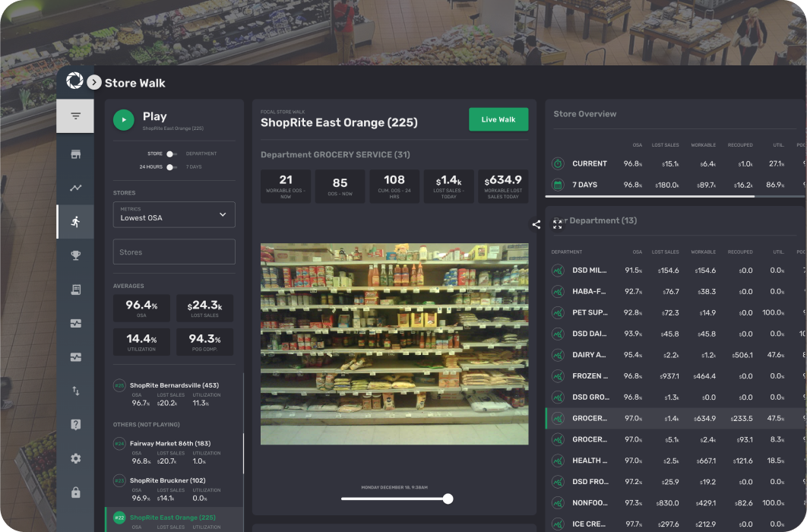
Task: Click the $24.3k Lost Sales average card
Action: click(x=205, y=309)
